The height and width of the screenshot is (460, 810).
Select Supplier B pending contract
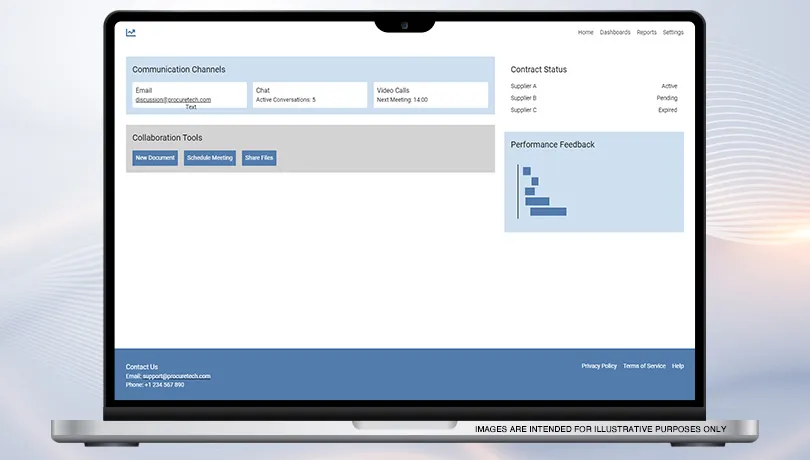click(x=593, y=98)
